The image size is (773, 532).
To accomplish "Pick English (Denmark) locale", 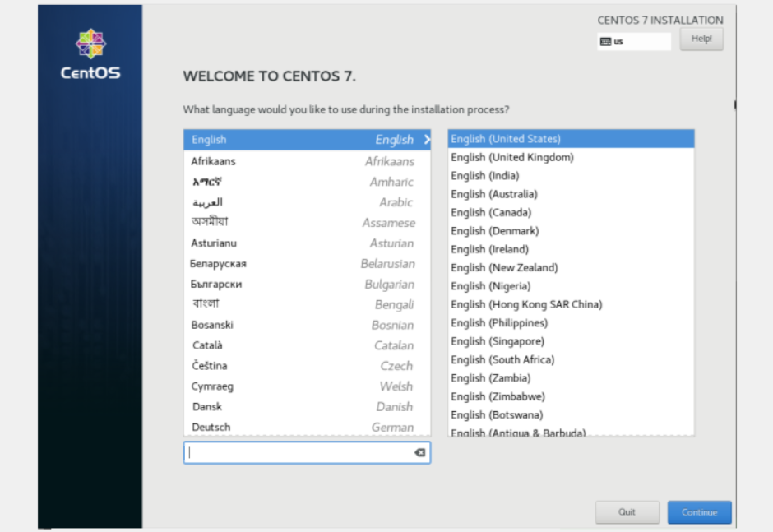I will coord(571,231).
